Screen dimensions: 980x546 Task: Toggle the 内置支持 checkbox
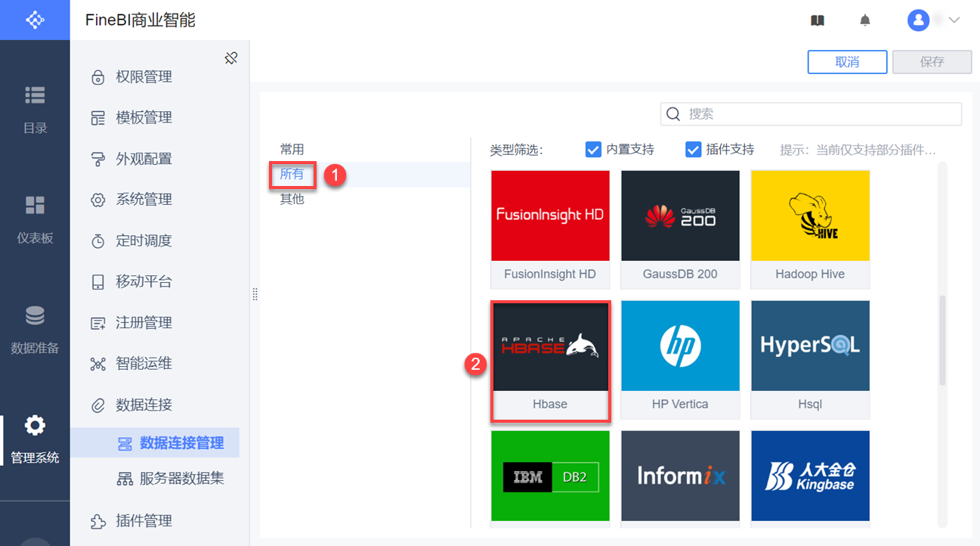point(593,149)
